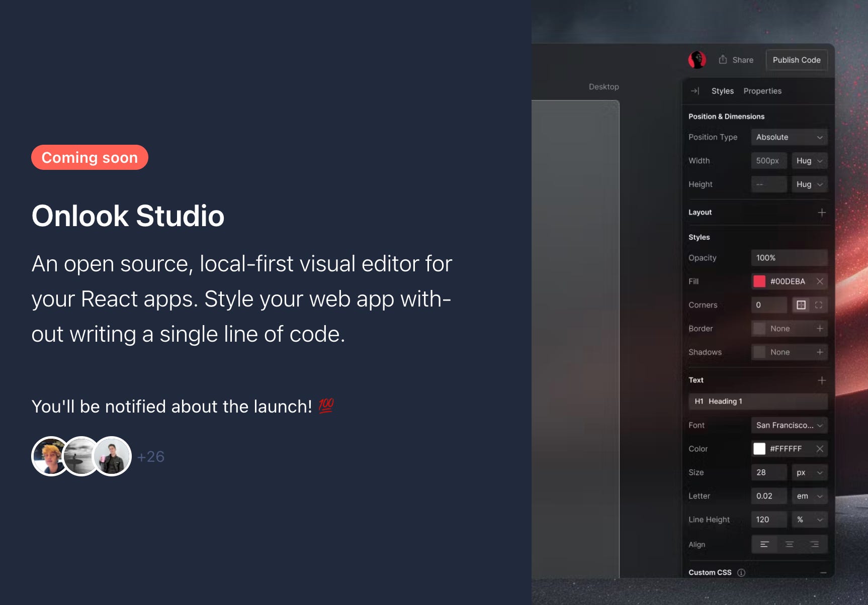Viewport: 868px width, 605px height.
Task: Collapse Custom CSS with the minus icon
Action: pos(823,573)
